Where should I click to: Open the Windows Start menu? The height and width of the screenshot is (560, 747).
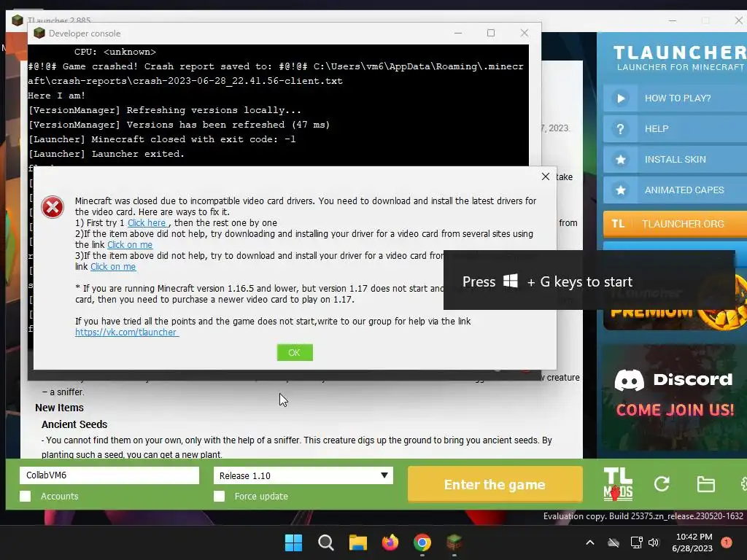point(293,542)
